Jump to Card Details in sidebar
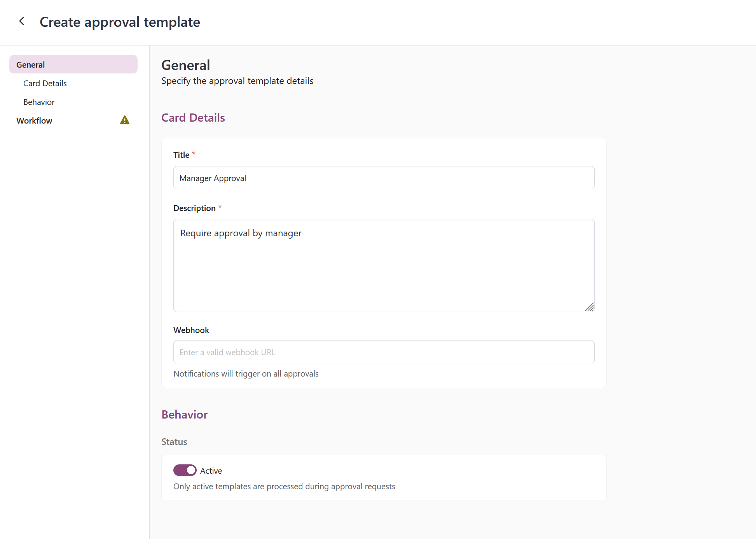The height and width of the screenshot is (539, 756). tap(45, 84)
